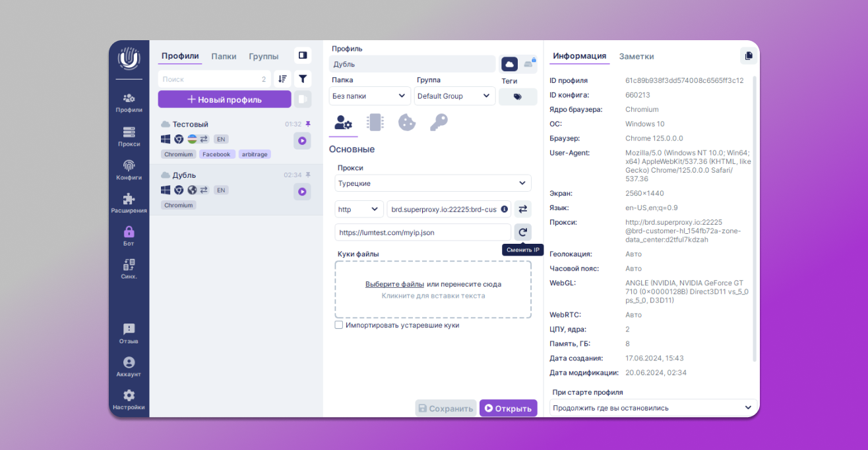
Task: Click the filter funnel icon
Action: point(302,79)
